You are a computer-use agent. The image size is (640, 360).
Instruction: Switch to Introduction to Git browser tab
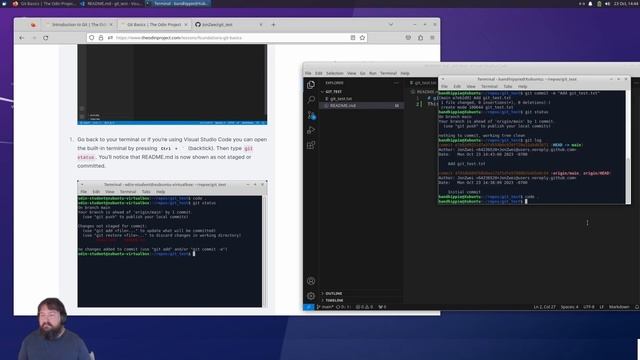click(x=79, y=24)
